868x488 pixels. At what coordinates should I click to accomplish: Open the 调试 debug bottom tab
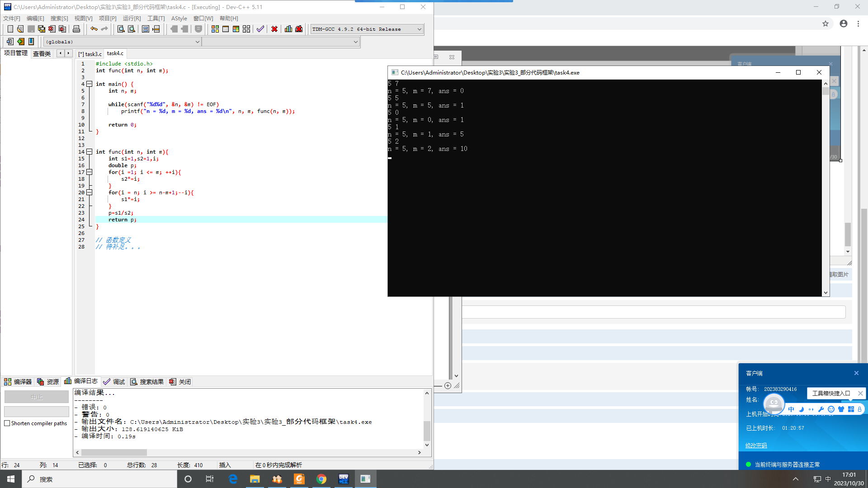(114, 382)
